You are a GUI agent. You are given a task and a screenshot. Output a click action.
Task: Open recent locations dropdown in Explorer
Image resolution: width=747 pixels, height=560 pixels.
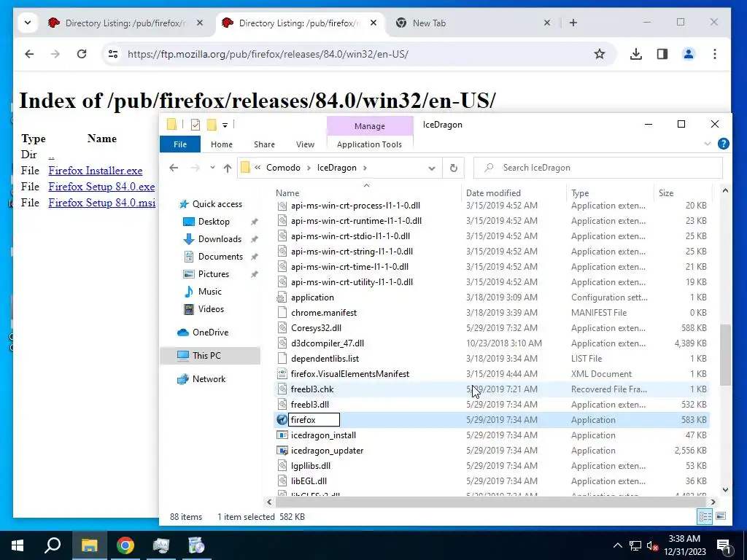click(x=212, y=168)
